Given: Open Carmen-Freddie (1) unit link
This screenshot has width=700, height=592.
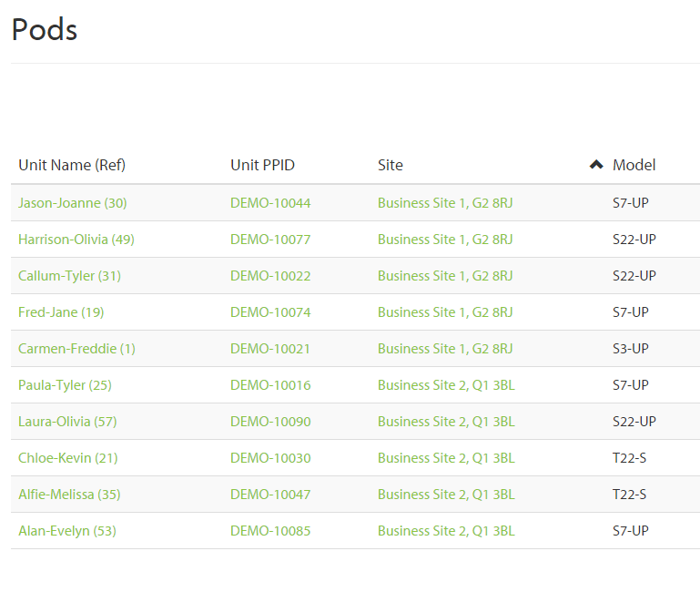Looking at the screenshot, I should click(x=76, y=349).
